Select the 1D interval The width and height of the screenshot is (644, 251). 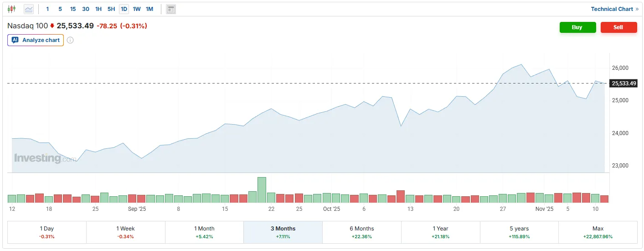[124, 9]
